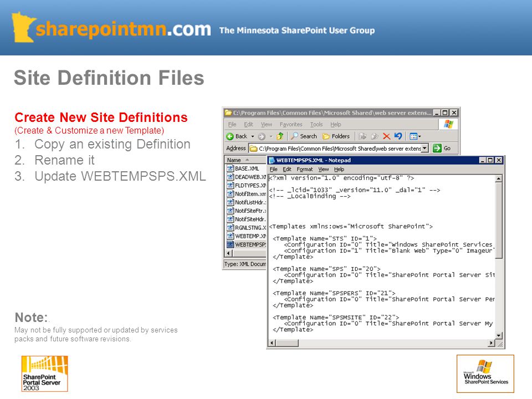Click the Forward arrow icon in Explorer
The image size is (532, 399).
(x=261, y=136)
